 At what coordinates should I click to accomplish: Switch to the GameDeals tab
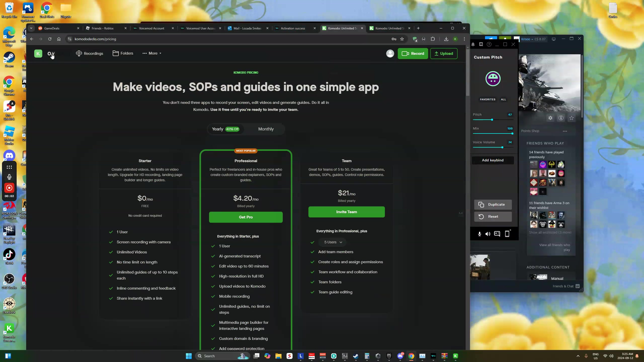point(59,28)
